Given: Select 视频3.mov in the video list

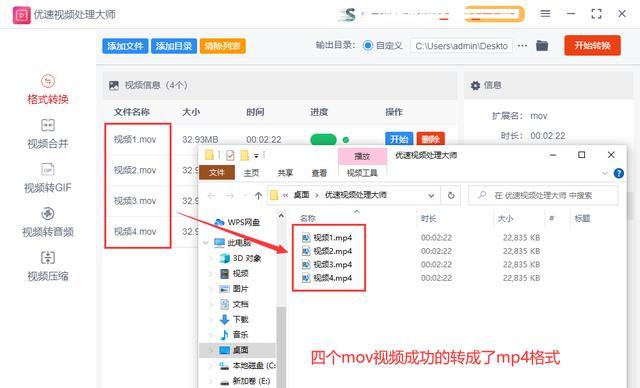Looking at the screenshot, I should [135, 201].
